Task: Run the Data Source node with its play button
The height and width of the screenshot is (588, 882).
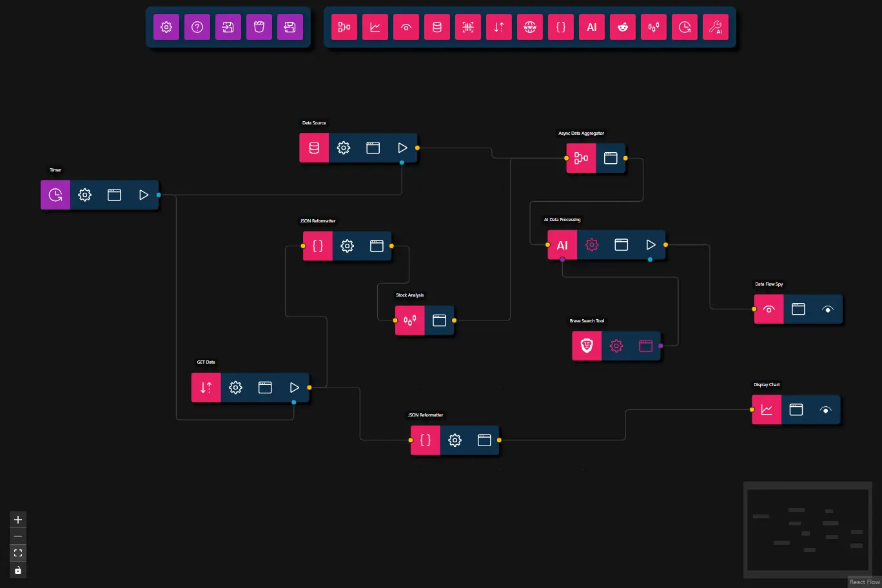Action: (x=402, y=148)
